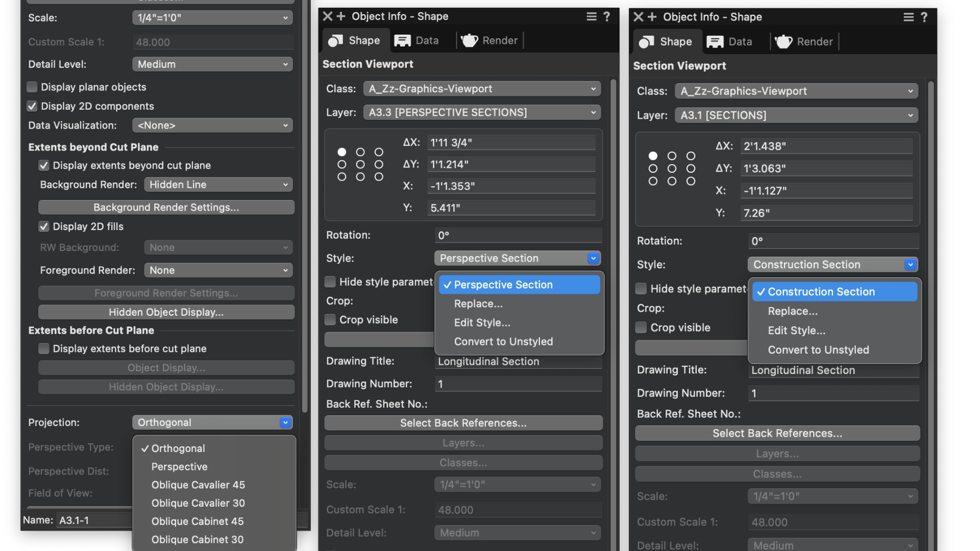The image size is (980, 551).
Task: Click help question mark in middle panel
Action: click(x=607, y=17)
